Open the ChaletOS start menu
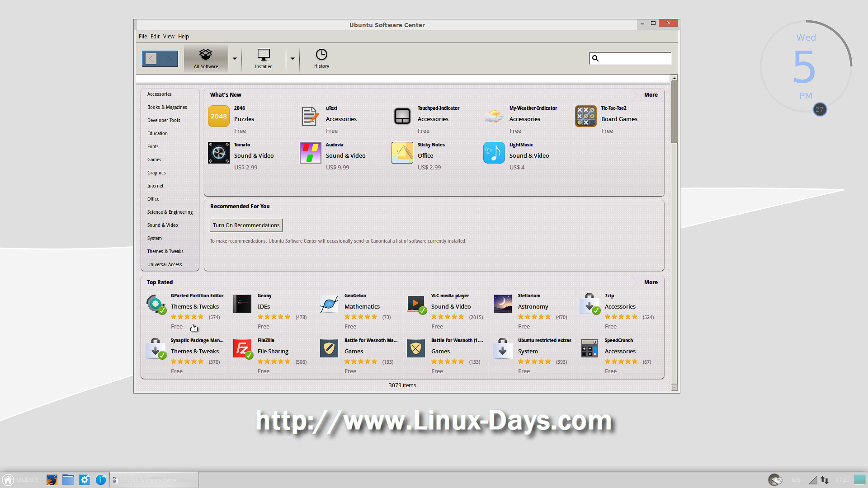868x488 pixels. coord(21,480)
